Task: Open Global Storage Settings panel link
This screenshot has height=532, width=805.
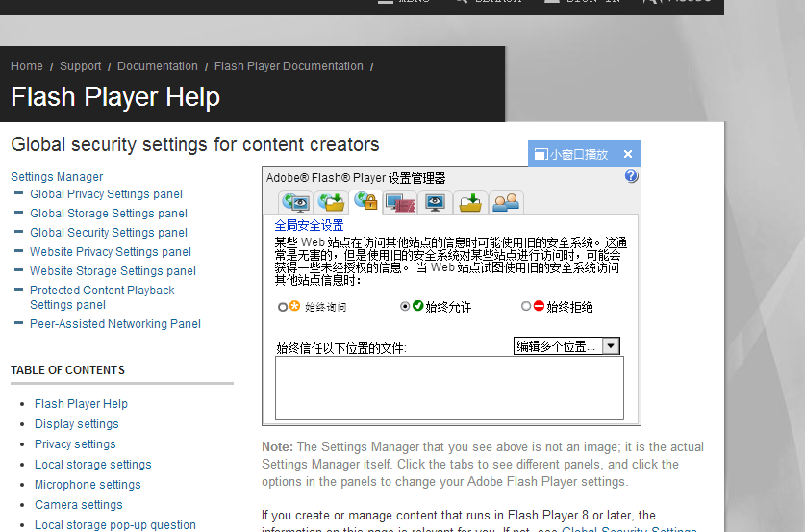Action: (109, 214)
